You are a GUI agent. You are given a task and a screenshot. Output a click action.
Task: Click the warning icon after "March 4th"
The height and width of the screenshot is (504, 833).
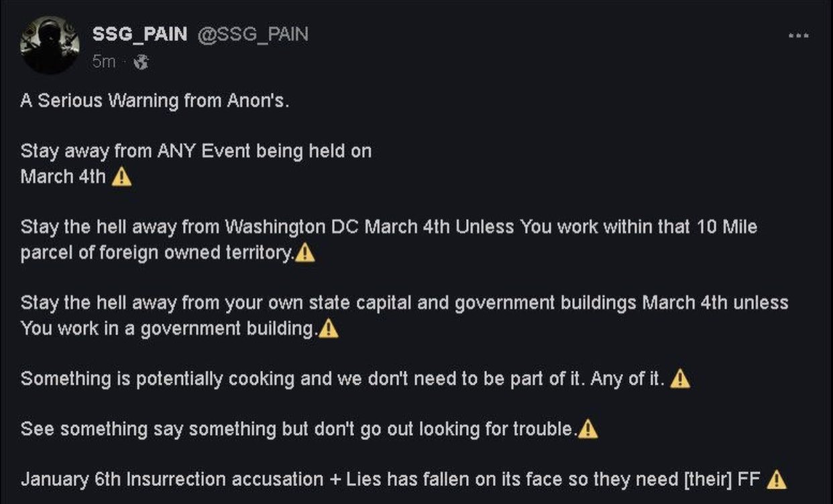tap(121, 178)
